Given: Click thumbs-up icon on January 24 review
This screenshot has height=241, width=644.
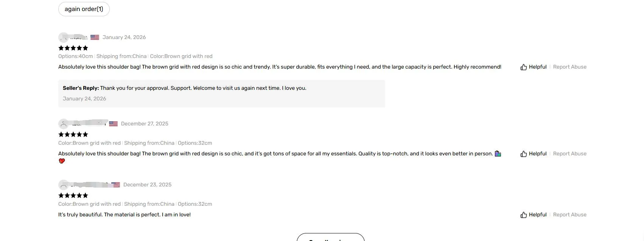Looking at the screenshot, I should click(x=524, y=67).
